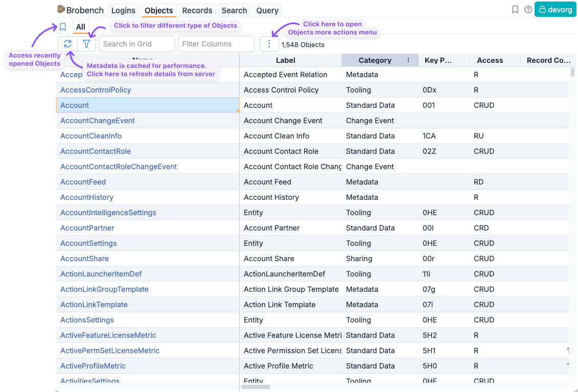Sort by the Record Count column header
The height and width of the screenshot is (392, 578).
tap(548, 60)
